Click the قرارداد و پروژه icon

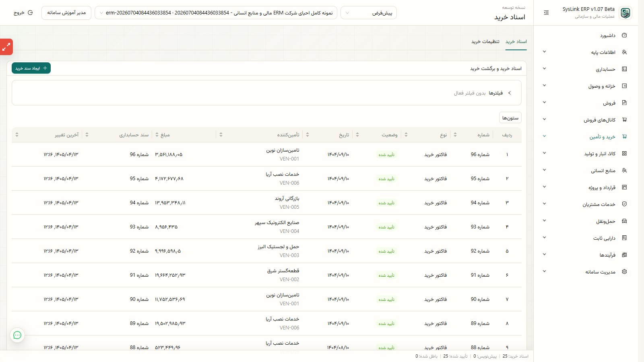click(624, 187)
